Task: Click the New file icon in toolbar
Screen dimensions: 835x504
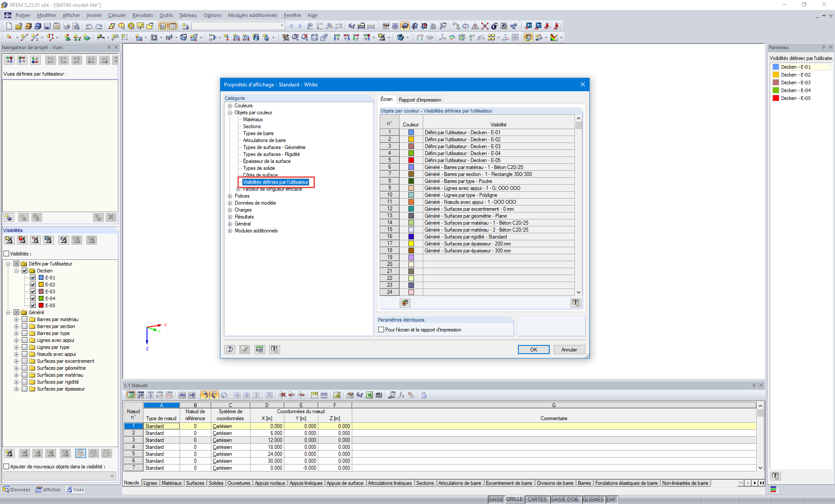Action: tap(9, 26)
